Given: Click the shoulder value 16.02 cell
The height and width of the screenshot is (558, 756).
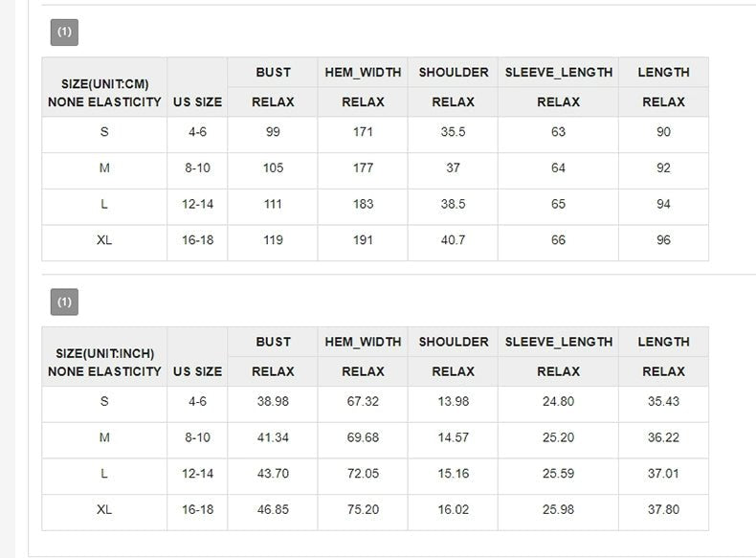Looking at the screenshot, I should [x=453, y=510].
